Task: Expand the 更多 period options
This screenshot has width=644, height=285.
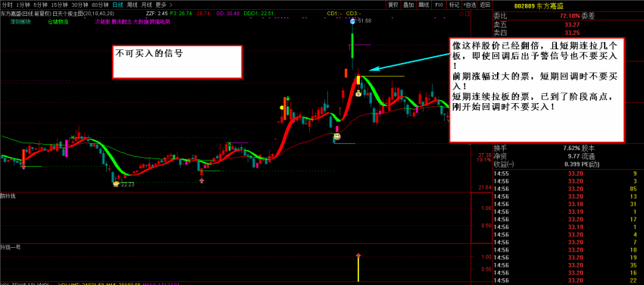Action: pos(164,5)
